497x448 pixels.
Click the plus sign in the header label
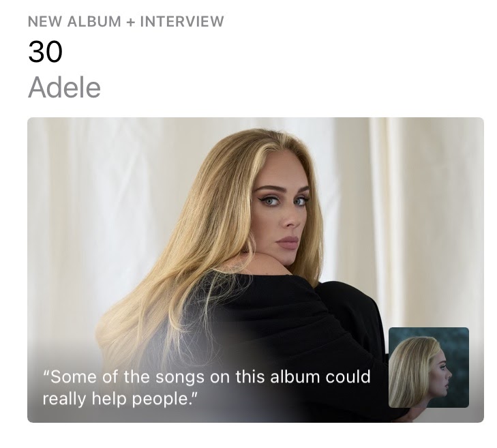pyautogui.click(x=131, y=22)
